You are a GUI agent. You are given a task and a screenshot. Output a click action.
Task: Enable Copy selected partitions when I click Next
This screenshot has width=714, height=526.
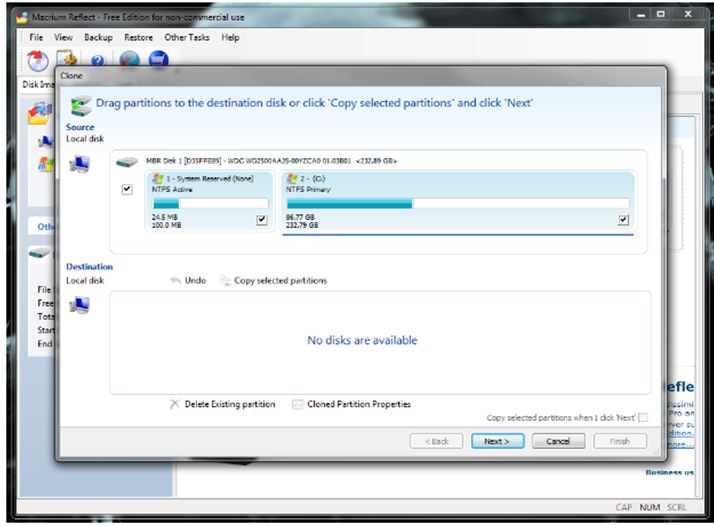point(643,417)
